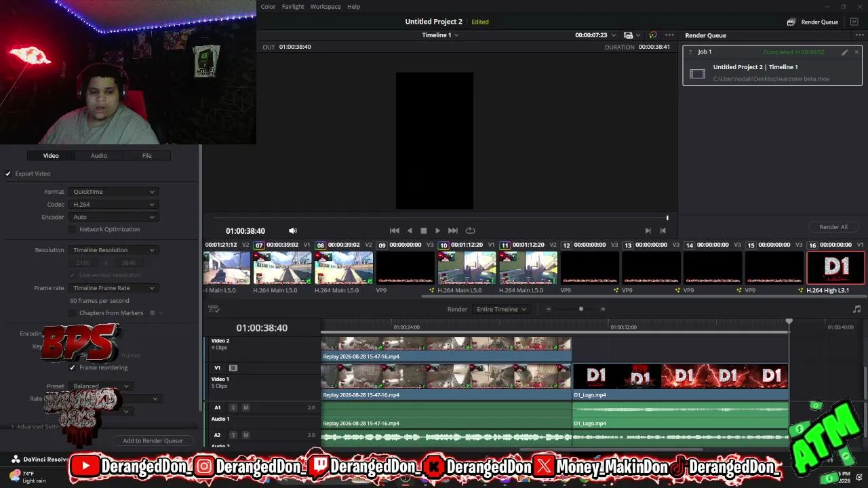
Task: Open the Color menu
Action: pos(269,7)
